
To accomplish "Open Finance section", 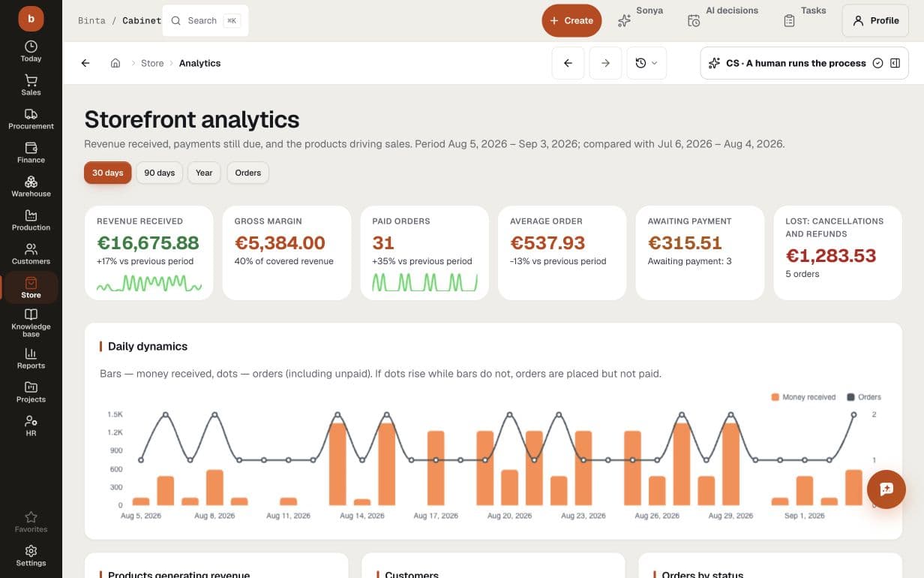I will pos(31,152).
